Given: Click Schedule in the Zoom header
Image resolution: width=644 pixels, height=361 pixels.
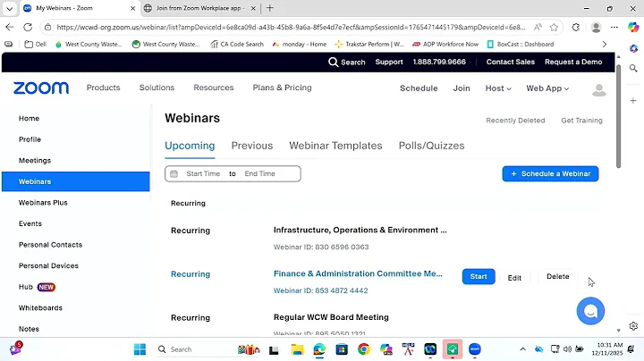Looking at the screenshot, I should tap(419, 88).
